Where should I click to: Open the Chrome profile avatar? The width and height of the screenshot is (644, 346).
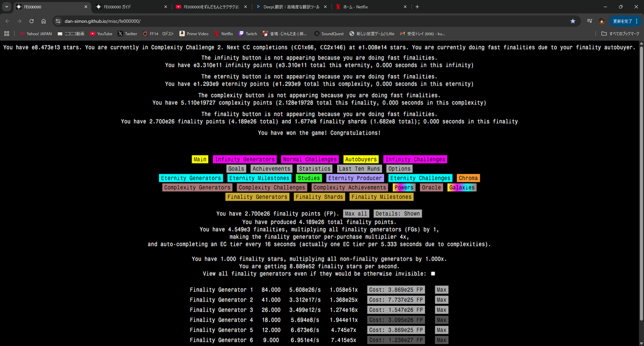tap(602, 21)
